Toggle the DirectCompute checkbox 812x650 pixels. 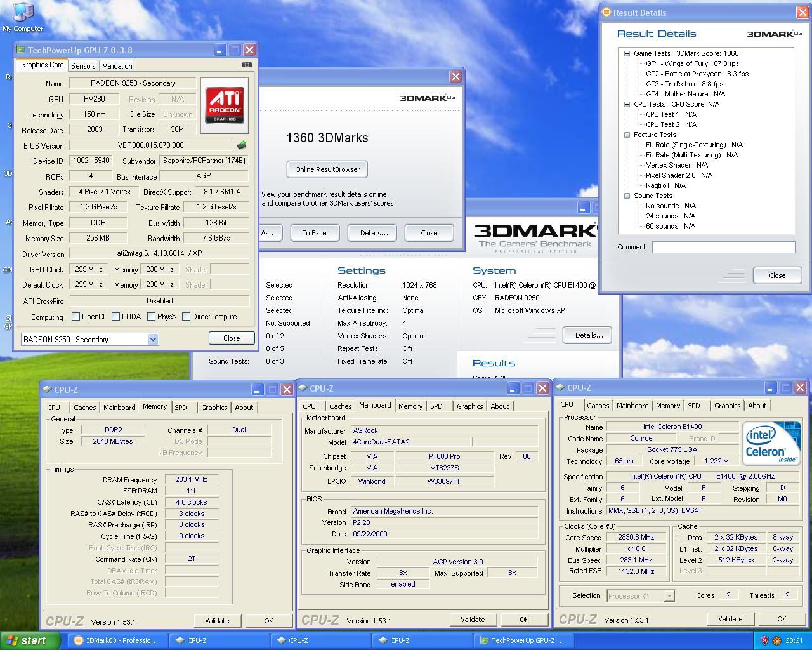[x=187, y=317]
